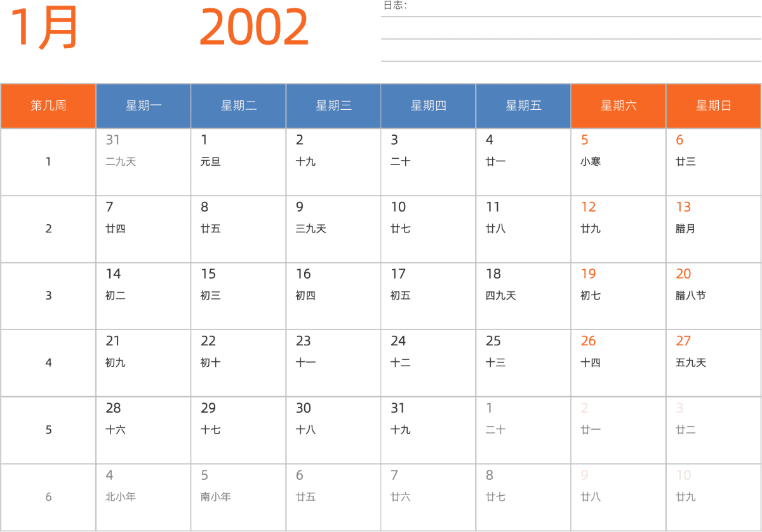Click the 十七 lunar label
Image resolution: width=762 pixels, height=532 pixels.
tap(210, 430)
